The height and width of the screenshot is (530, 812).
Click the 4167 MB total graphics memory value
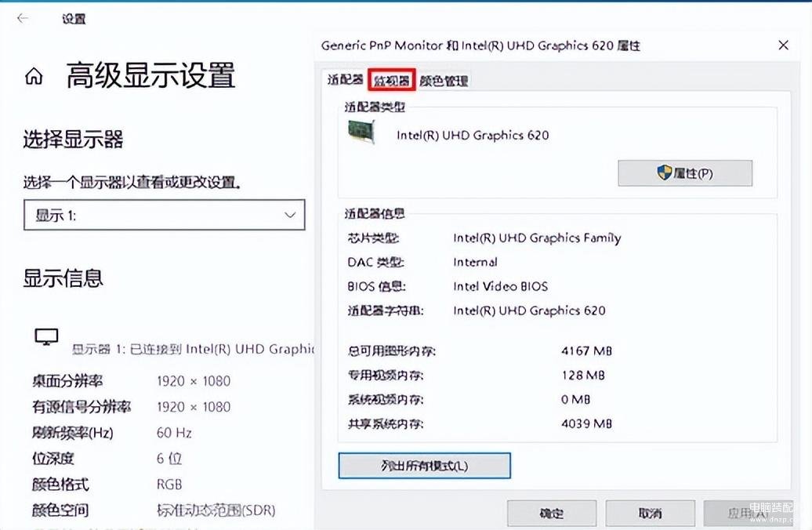tap(586, 350)
